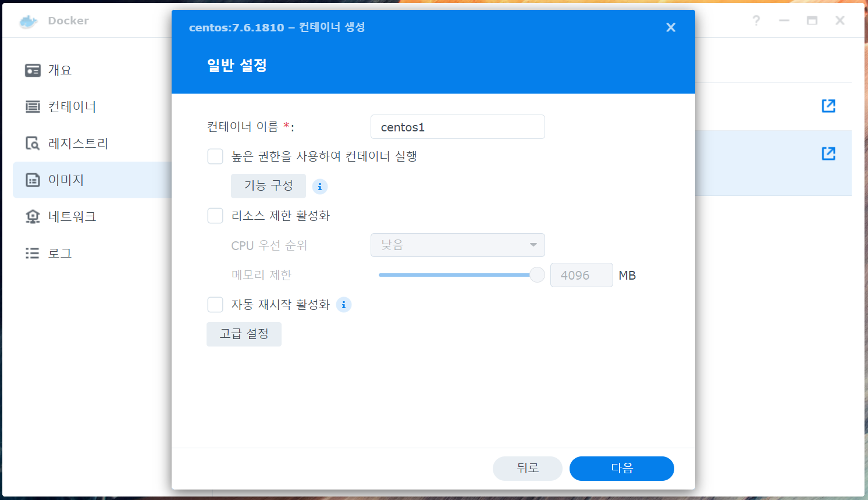Enable 리소스 제한 활성화 checkbox
Viewport: 868px width, 500px height.
click(215, 216)
